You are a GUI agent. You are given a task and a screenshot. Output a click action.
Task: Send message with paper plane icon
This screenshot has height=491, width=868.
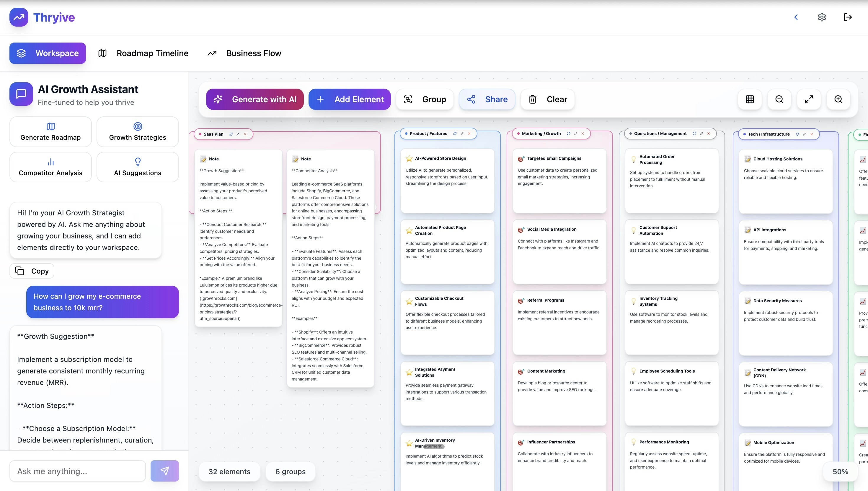click(164, 471)
